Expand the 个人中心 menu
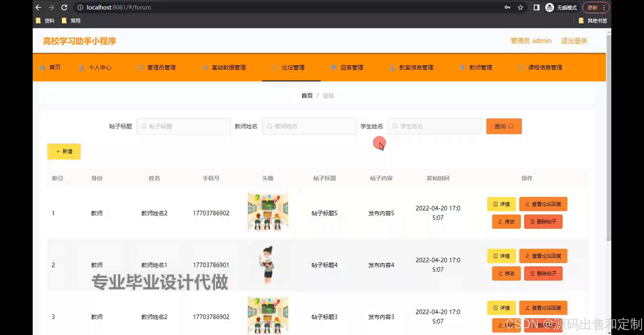 [x=99, y=67]
